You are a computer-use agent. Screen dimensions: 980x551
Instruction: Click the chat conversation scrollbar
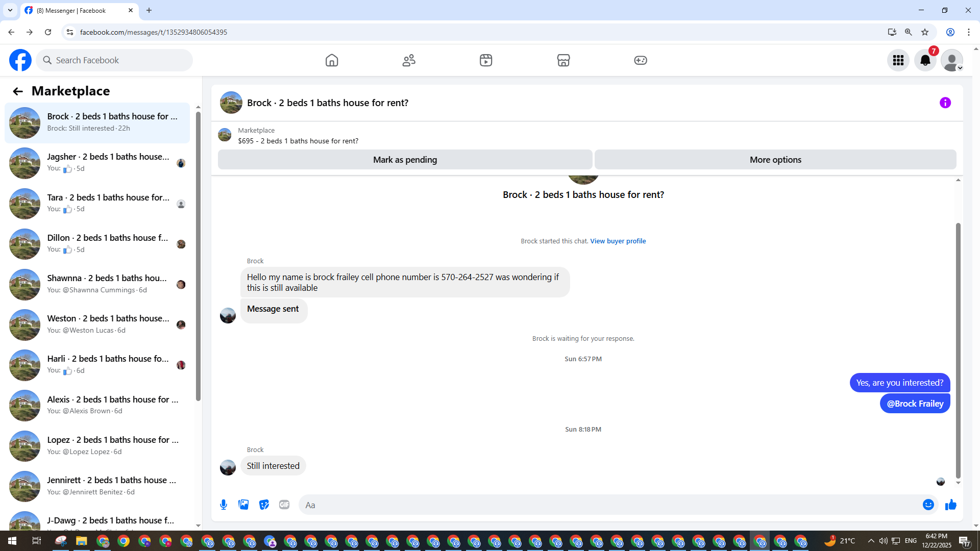pyautogui.click(x=958, y=350)
